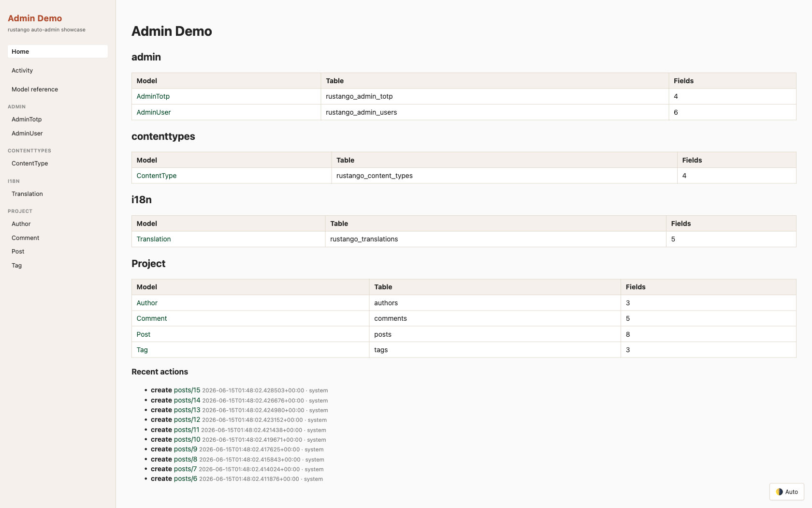Go to AdminUser in the sidebar
The width and height of the screenshot is (812, 508).
58,133
